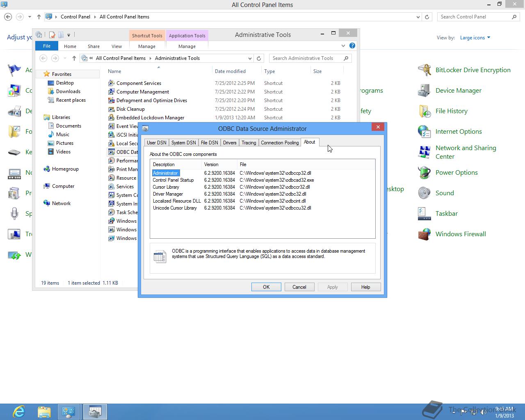Open File Explorer from taskbar
525x420 pixels.
pyautogui.click(x=44, y=411)
